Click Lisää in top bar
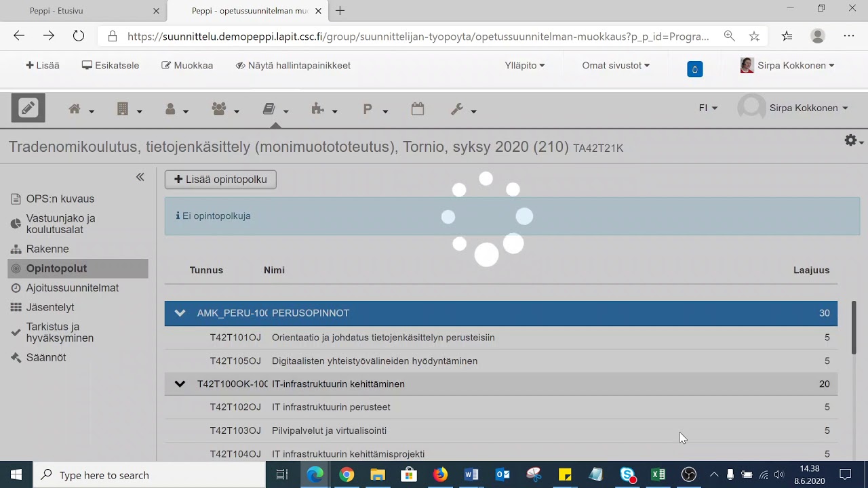 pos(43,66)
